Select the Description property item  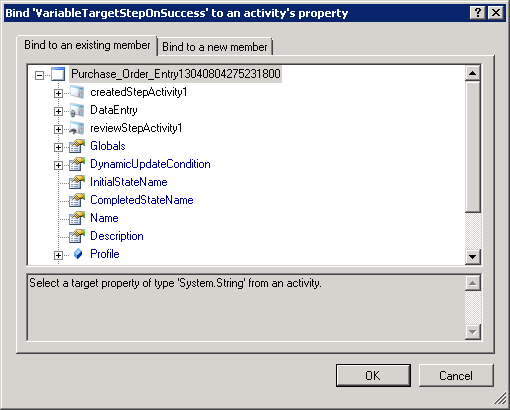117,236
